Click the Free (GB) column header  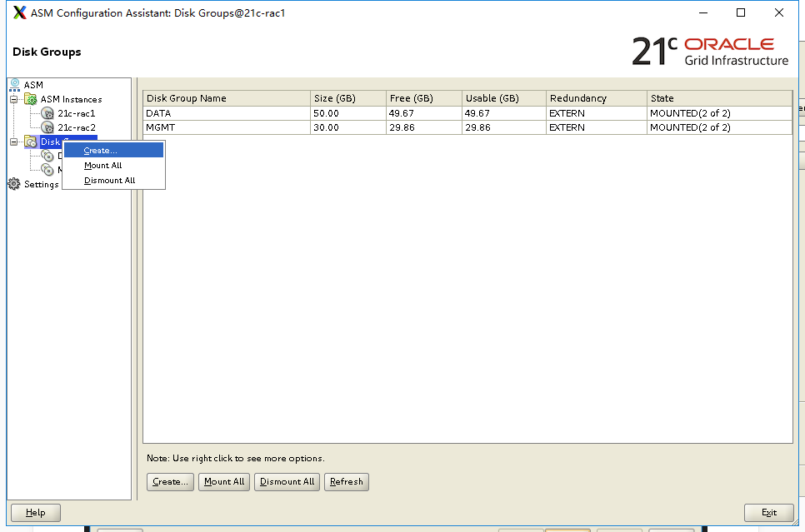click(424, 98)
